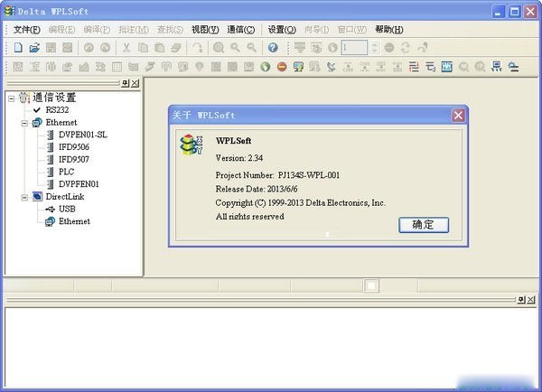Image resolution: width=542 pixels, height=392 pixels.
Task: Click the Open folder icon in toolbar
Action: point(34,47)
